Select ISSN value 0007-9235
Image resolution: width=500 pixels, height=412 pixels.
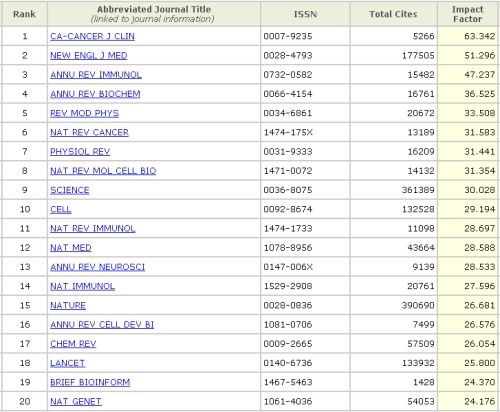288,36
